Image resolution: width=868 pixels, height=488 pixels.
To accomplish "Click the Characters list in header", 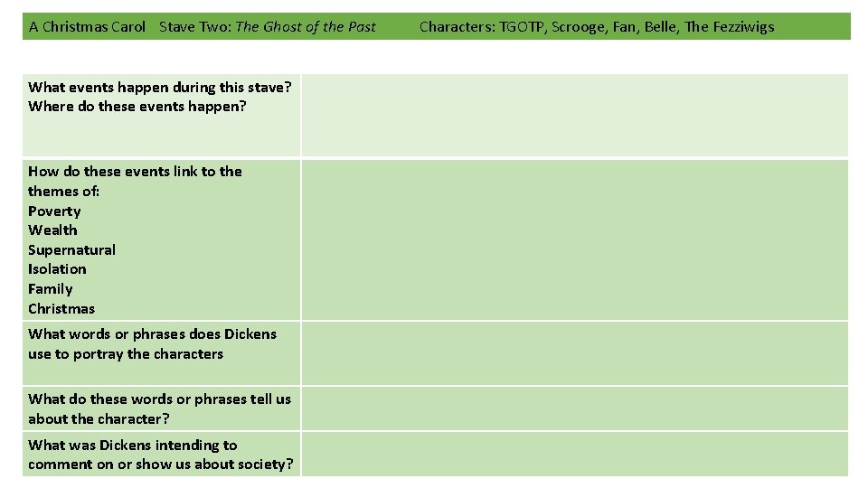I will click(x=597, y=26).
